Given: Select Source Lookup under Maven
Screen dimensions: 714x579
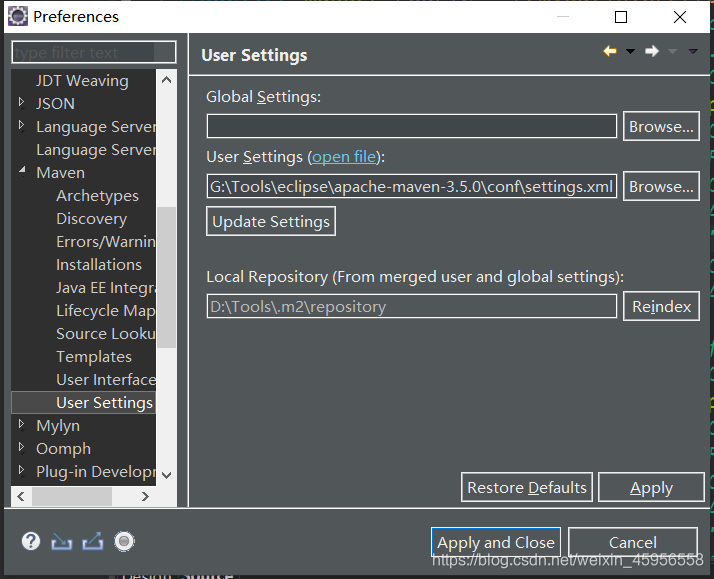Looking at the screenshot, I should [x=106, y=334].
